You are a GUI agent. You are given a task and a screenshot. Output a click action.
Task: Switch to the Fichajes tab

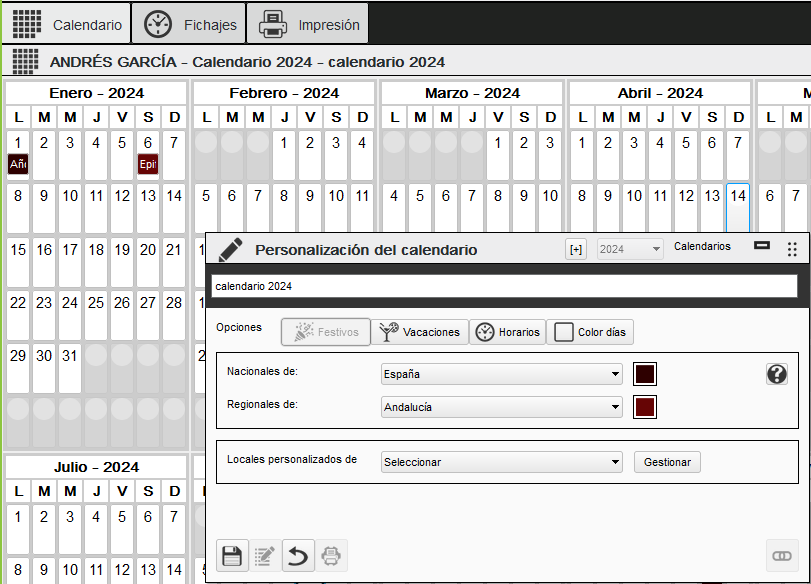point(191,24)
